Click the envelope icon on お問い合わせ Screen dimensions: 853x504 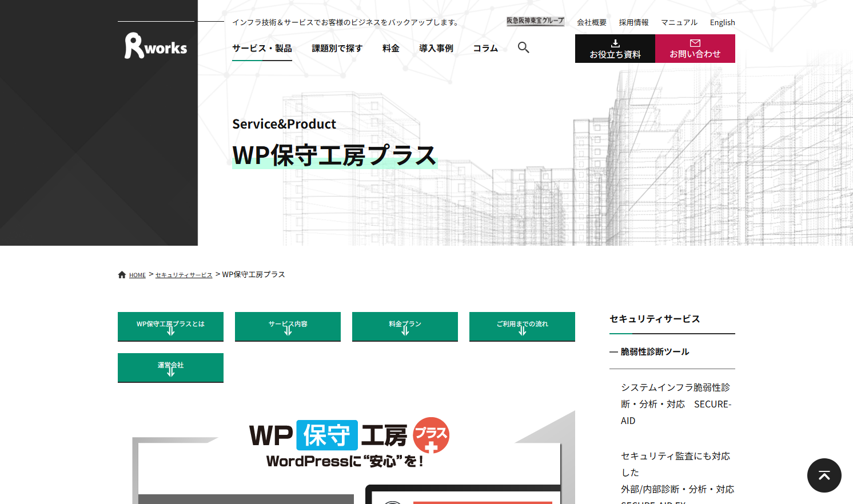point(695,42)
